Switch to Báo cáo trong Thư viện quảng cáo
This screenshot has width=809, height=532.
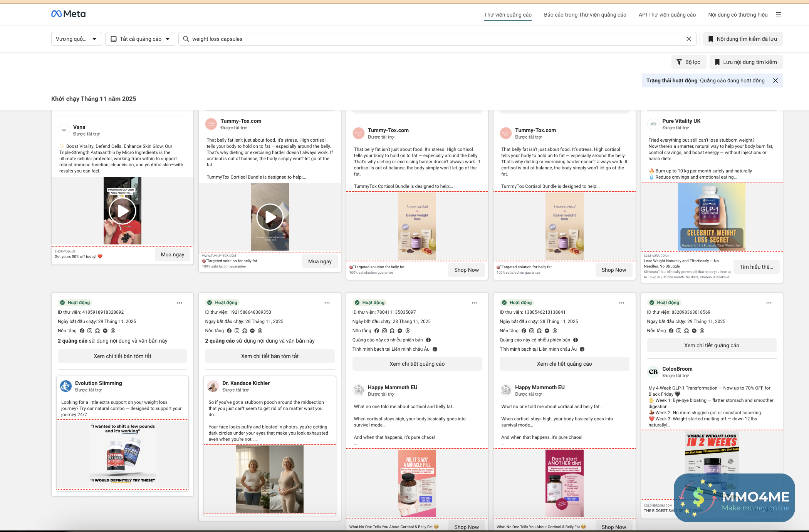pyautogui.click(x=585, y=15)
